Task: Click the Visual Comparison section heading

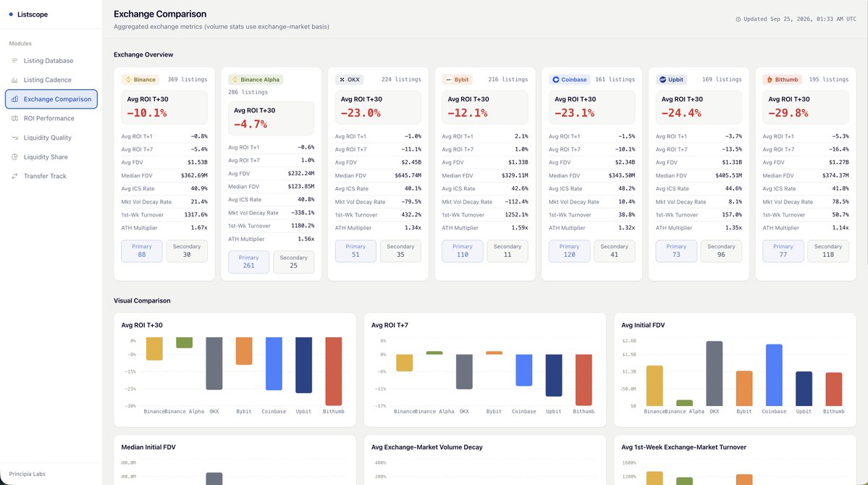Action: [x=143, y=300]
